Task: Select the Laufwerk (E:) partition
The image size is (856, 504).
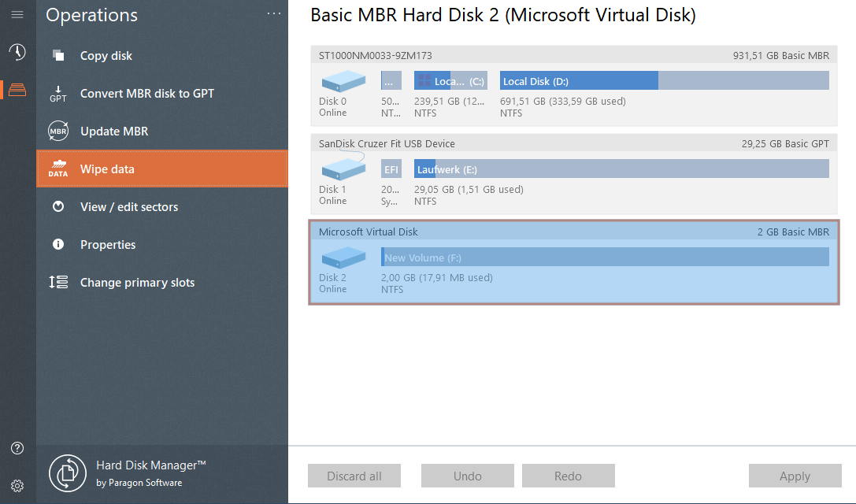Action: pos(622,169)
